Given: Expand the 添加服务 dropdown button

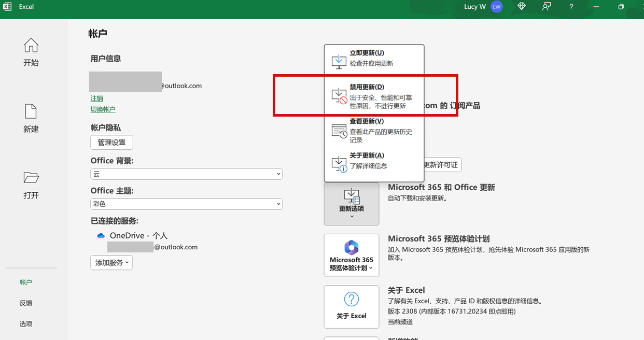Looking at the screenshot, I should (x=111, y=263).
